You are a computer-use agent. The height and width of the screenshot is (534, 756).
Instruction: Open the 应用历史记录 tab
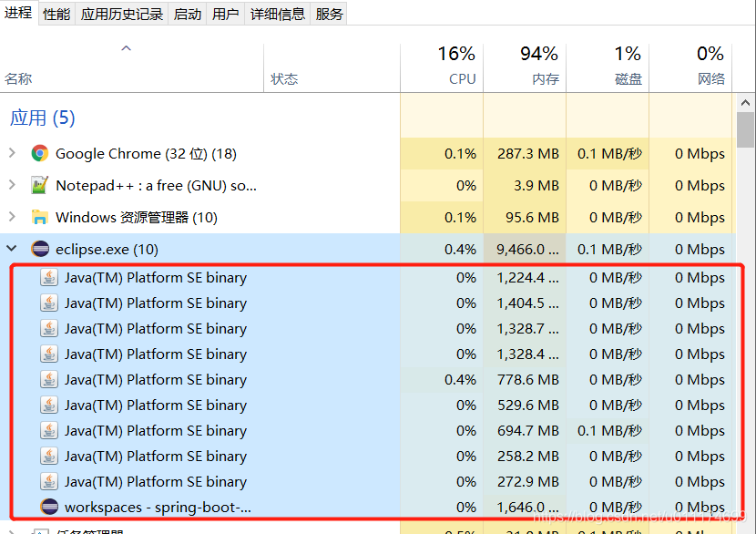click(x=121, y=14)
